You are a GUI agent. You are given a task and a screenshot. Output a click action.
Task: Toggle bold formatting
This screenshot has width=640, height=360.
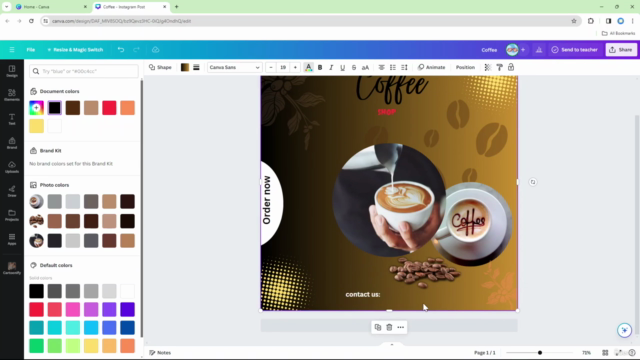pyautogui.click(x=320, y=67)
